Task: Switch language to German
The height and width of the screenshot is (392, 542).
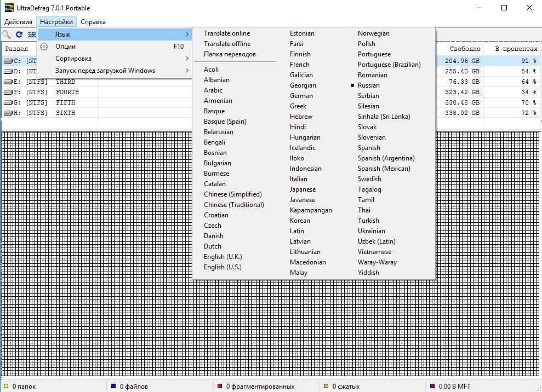Action: (x=301, y=96)
